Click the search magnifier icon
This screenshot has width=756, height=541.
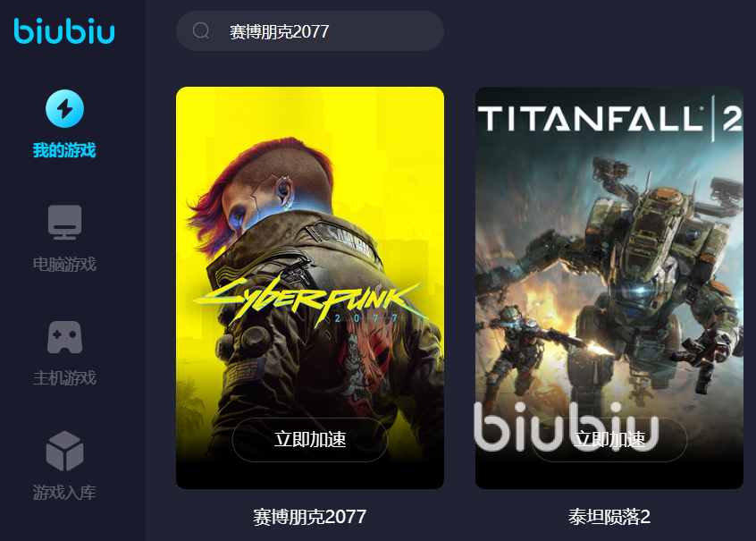pyautogui.click(x=200, y=31)
